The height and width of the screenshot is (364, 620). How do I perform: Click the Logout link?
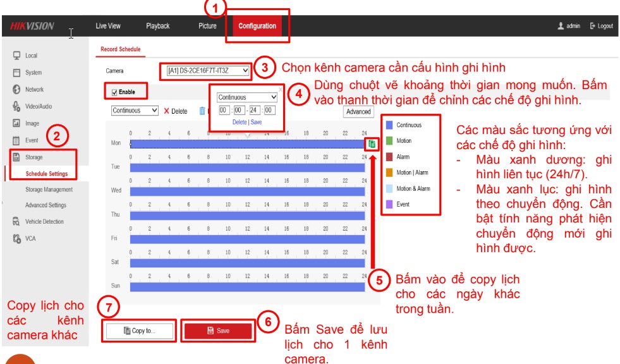pyautogui.click(x=601, y=26)
